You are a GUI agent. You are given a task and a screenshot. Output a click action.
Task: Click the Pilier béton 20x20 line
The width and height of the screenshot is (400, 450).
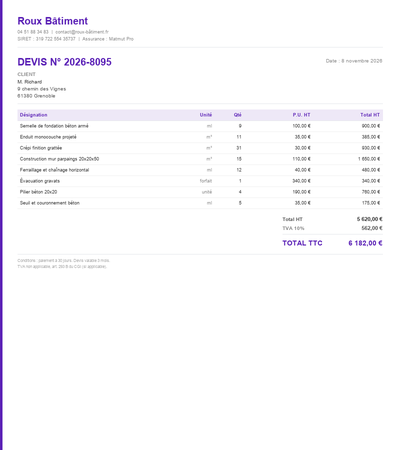point(200,192)
